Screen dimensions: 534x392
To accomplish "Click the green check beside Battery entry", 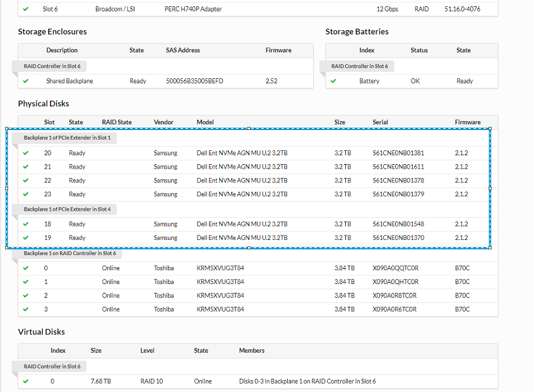I will coord(333,81).
